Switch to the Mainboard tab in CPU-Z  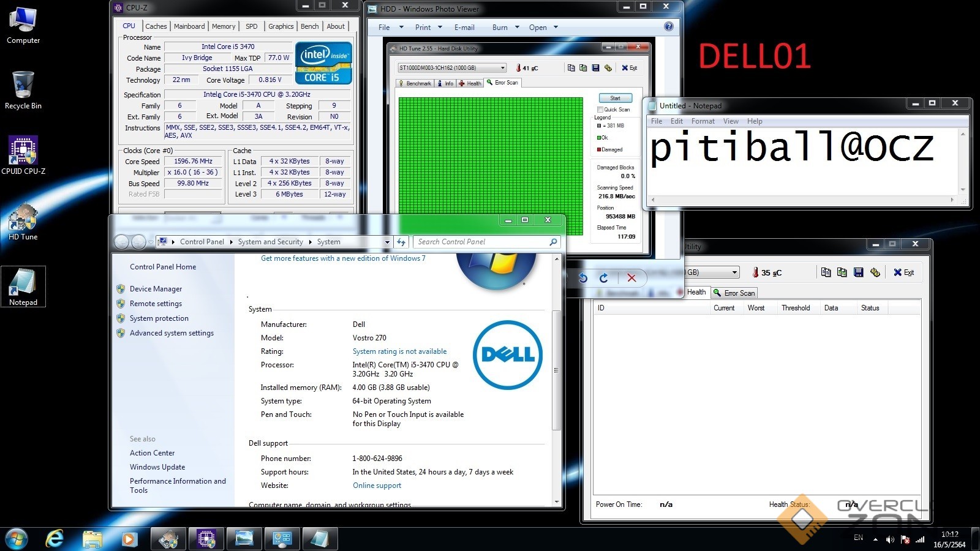pyautogui.click(x=189, y=26)
